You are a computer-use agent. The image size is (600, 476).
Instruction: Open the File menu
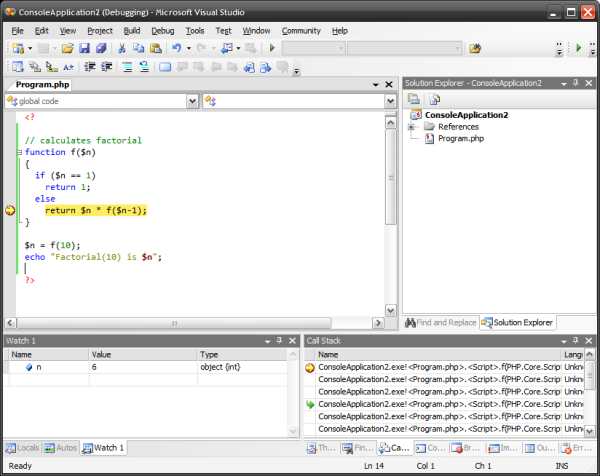pyautogui.click(x=18, y=31)
